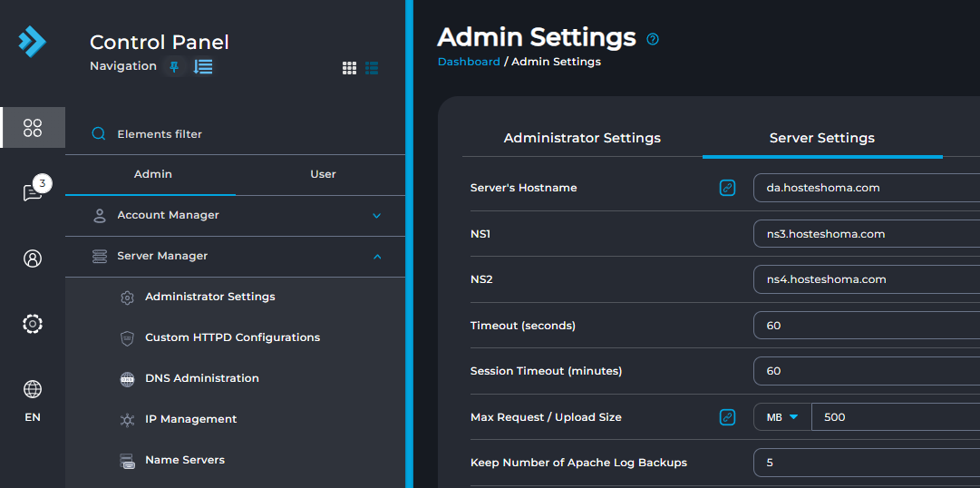This screenshot has height=488, width=980.
Task: Open the user profile sidebar icon
Action: [x=33, y=259]
